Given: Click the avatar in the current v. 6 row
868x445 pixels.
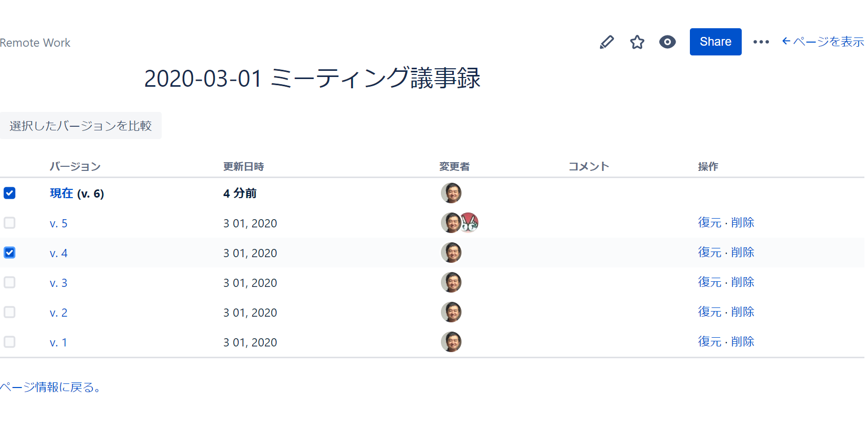Looking at the screenshot, I should click(x=451, y=193).
